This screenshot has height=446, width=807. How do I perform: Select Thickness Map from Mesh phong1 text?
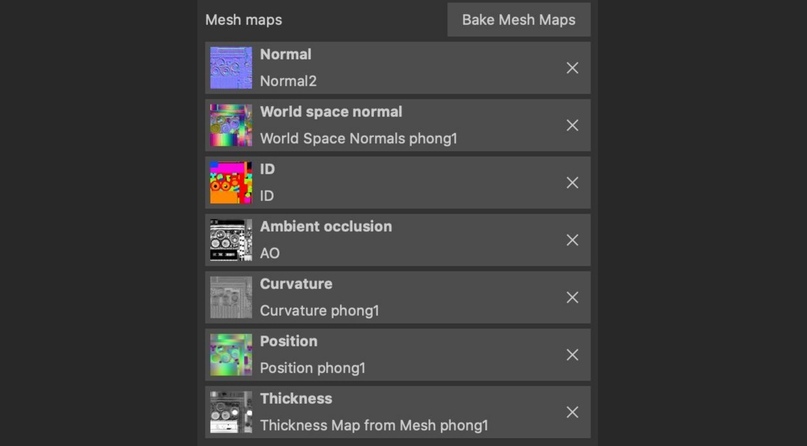(373, 425)
